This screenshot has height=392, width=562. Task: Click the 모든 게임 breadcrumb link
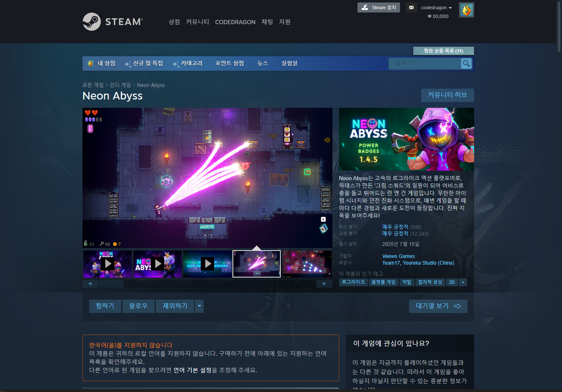click(93, 85)
